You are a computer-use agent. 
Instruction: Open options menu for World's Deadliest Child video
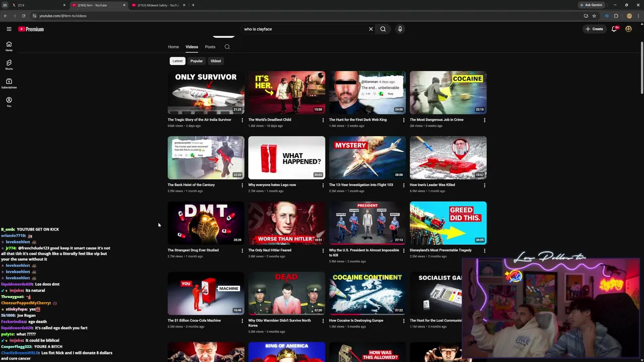click(323, 120)
